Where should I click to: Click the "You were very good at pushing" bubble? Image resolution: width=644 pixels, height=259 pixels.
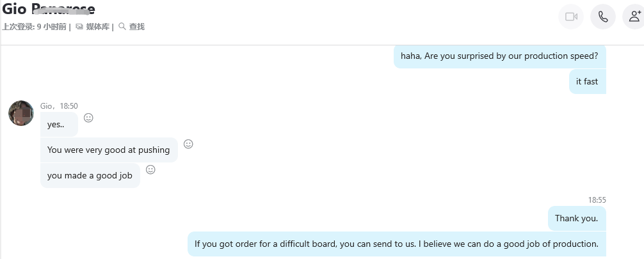pos(108,150)
